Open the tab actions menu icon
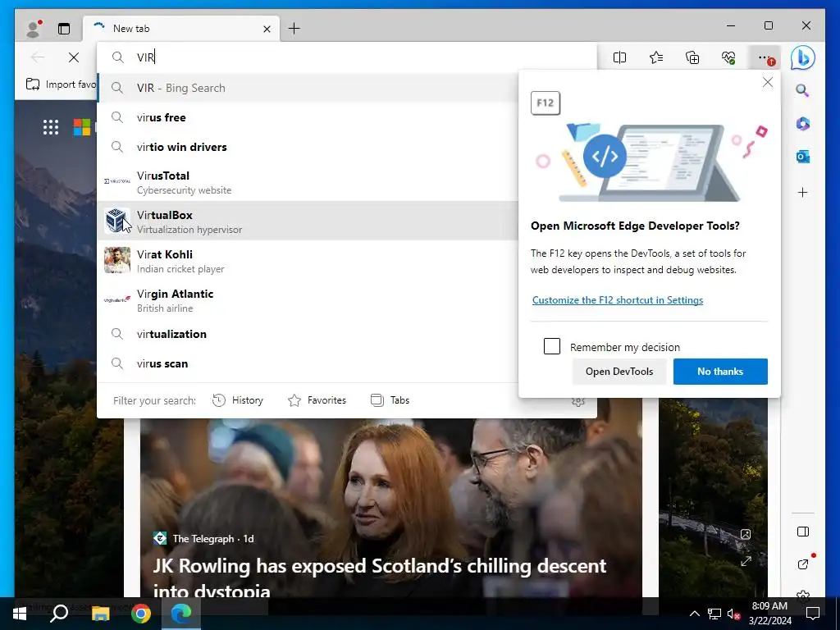 pyautogui.click(x=64, y=29)
